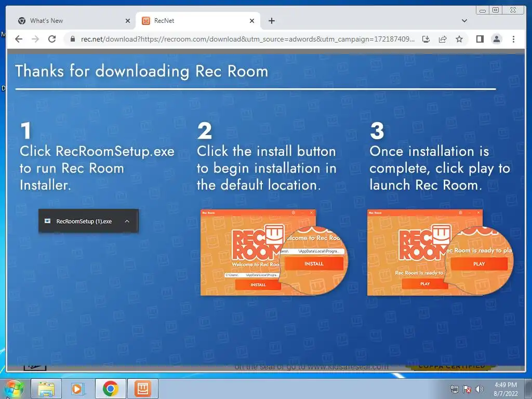Screen dimensions: 532x399
Task: Launch Windows Media Player from taskbar
Action: (x=78, y=389)
